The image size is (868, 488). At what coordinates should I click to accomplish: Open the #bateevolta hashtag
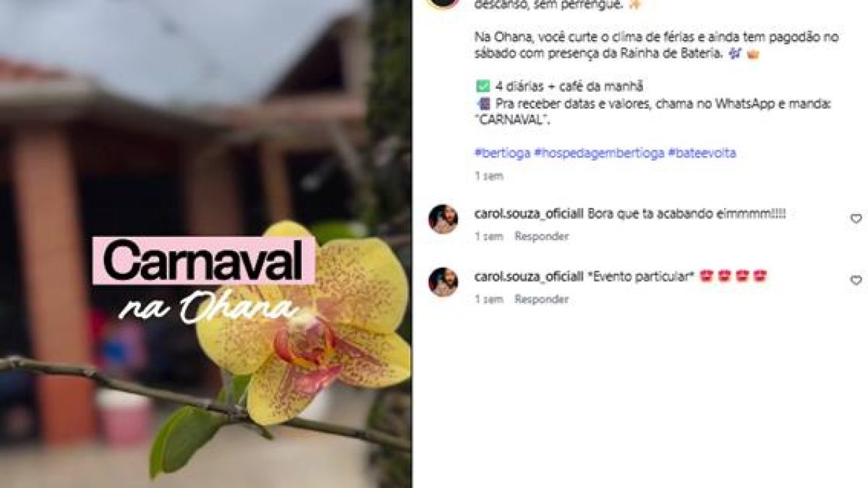(x=702, y=153)
